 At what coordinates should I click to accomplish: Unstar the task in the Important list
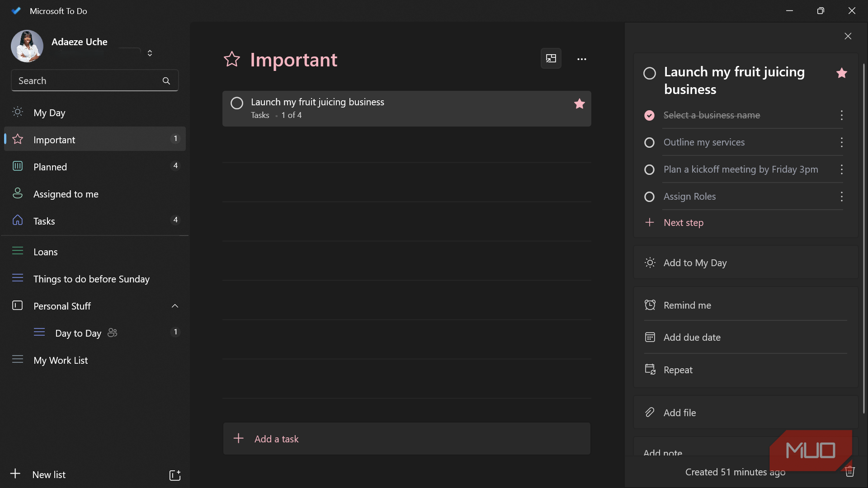pos(579,103)
